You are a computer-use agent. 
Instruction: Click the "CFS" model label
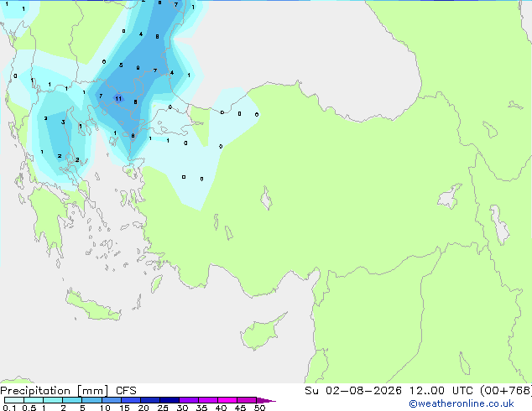coord(126,391)
